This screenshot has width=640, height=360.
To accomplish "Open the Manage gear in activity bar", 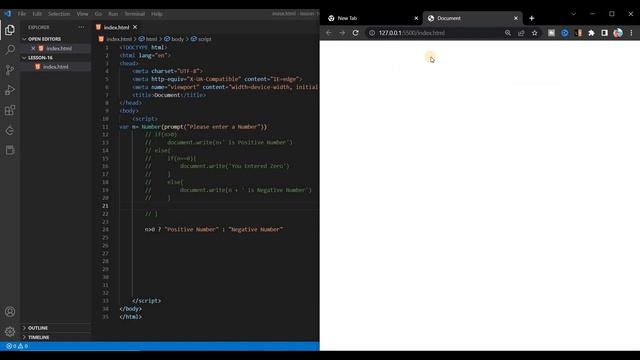I will coord(10,331).
